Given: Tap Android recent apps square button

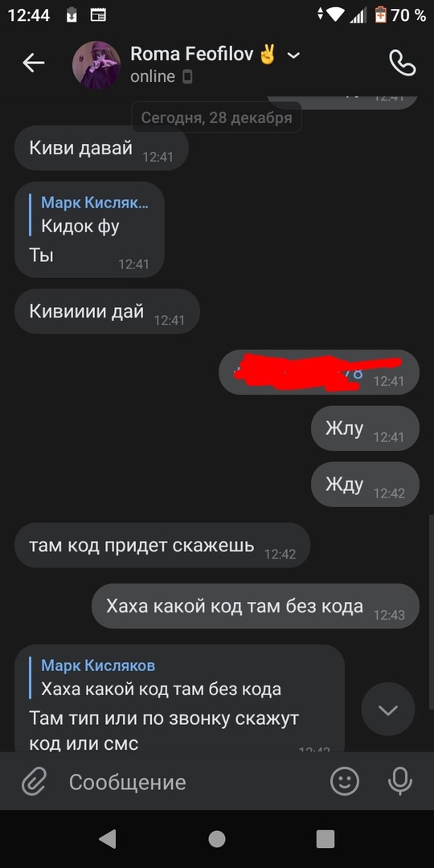Looking at the screenshot, I should pyautogui.click(x=325, y=839).
